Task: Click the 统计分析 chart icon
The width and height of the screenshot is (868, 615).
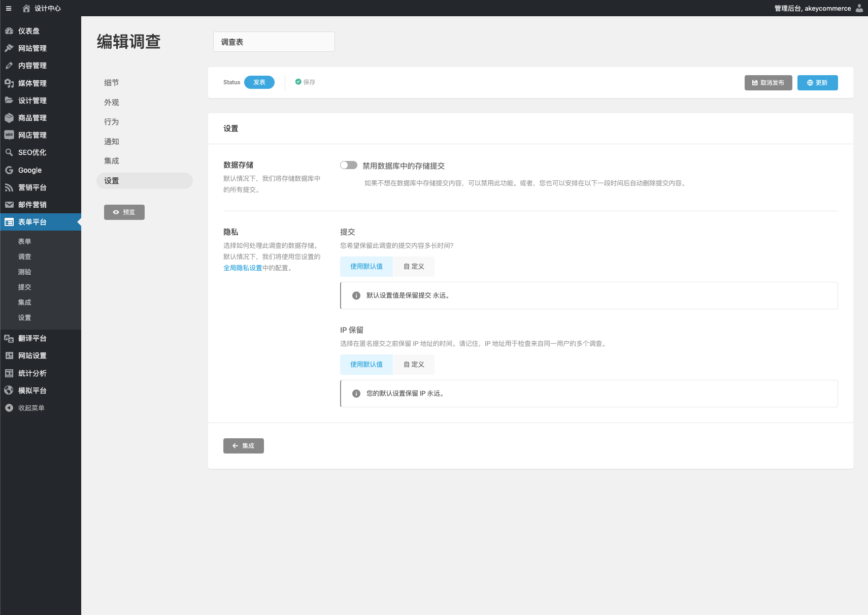Action: pos(9,373)
